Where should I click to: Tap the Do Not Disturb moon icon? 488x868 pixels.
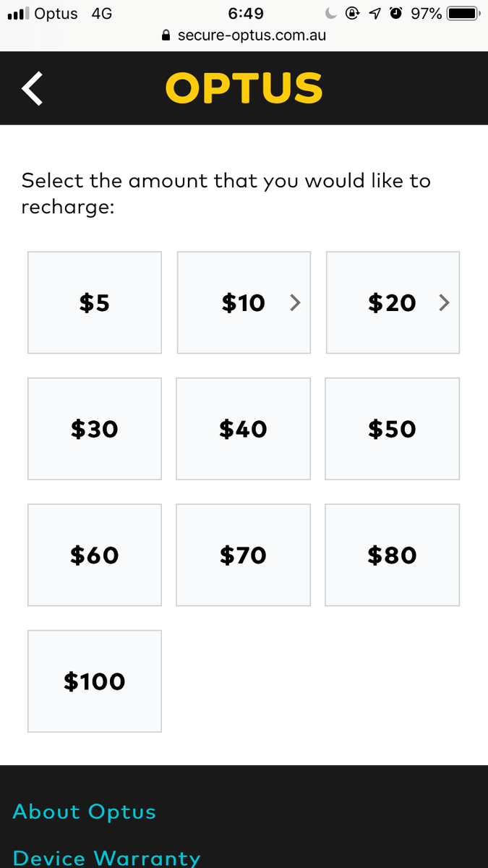(x=331, y=13)
